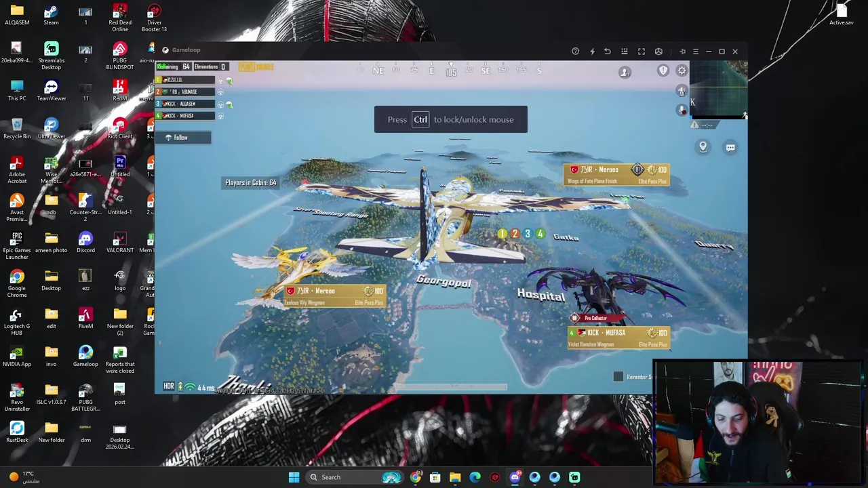The height and width of the screenshot is (488, 868).
Task: Open Adobe Acrobat shortcut
Action: pos(17,170)
